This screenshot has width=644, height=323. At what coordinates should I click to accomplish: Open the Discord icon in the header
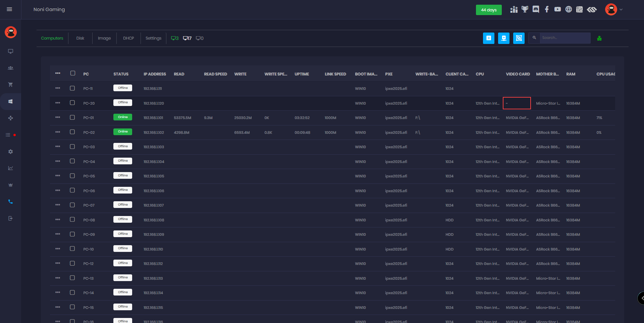tap(536, 9)
